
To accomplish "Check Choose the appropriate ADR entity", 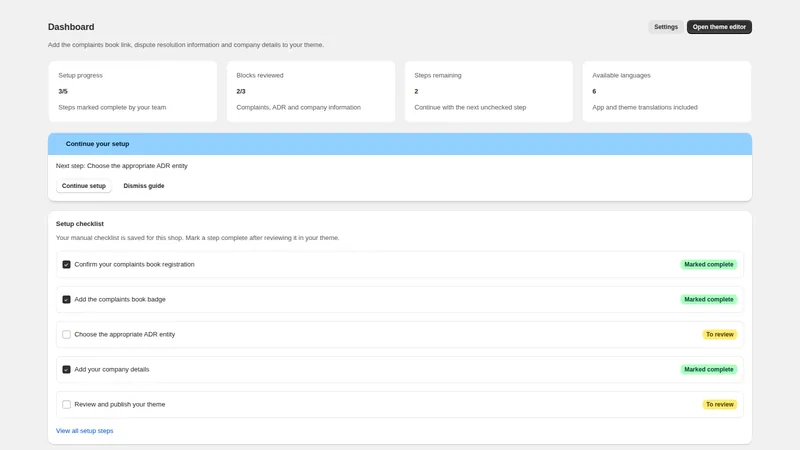I will click(66, 335).
